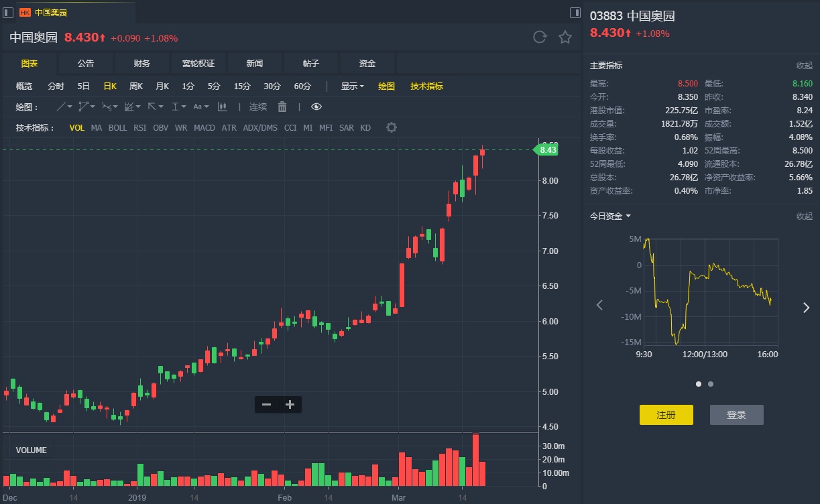Open the 显示 dropdown menu
The image size is (820, 504).
pyautogui.click(x=352, y=86)
